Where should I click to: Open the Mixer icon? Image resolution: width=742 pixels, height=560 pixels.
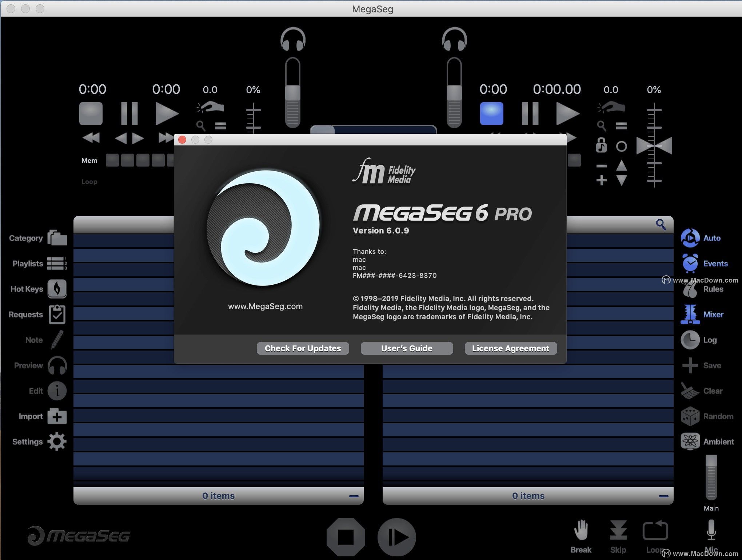click(x=690, y=314)
